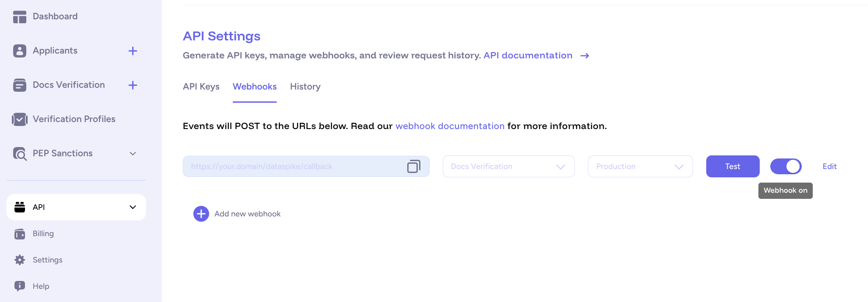Open Billing in the sidebar
The height and width of the screenshot is (302, 868).
43,234
